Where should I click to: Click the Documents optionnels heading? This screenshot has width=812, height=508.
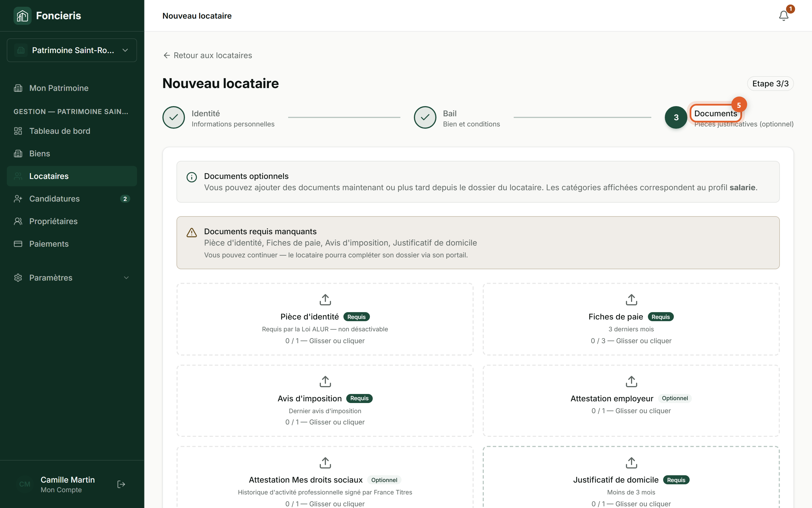point(246,176)
